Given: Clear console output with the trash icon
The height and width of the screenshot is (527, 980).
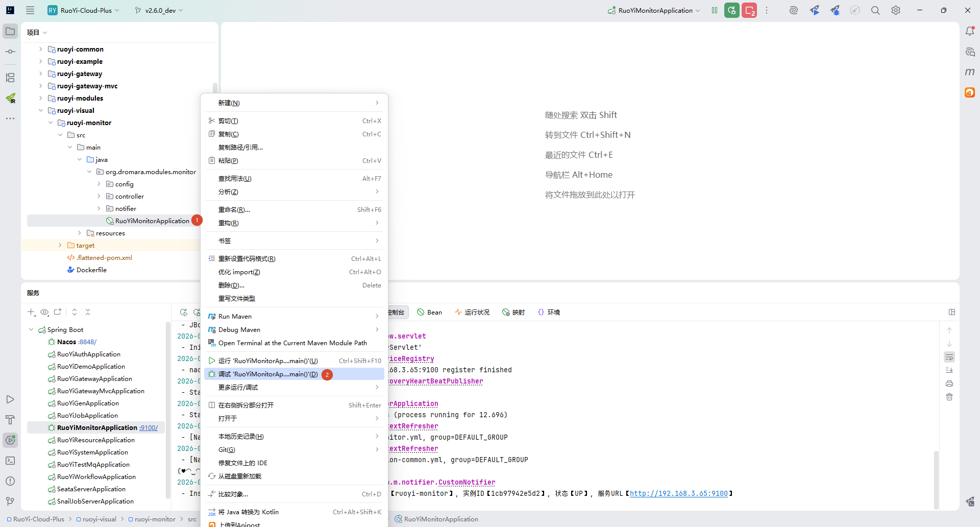Looking at the screenshot, I should click(949, 397).
